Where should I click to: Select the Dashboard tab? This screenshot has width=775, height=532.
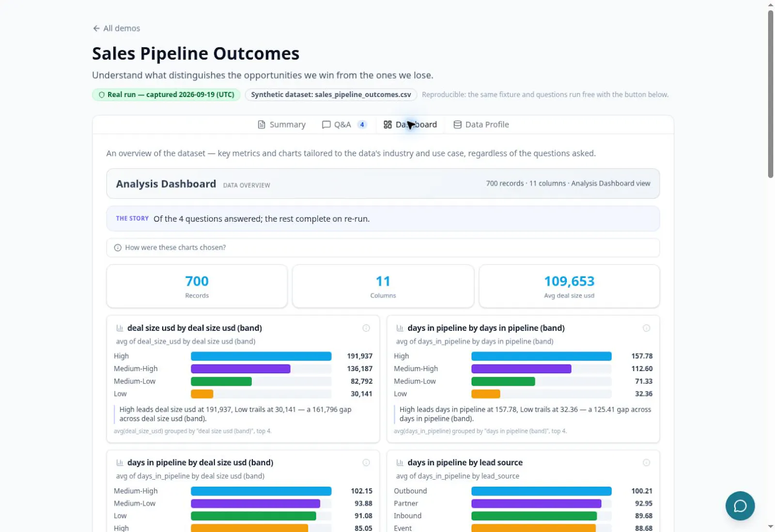click(x=410, y=125)
